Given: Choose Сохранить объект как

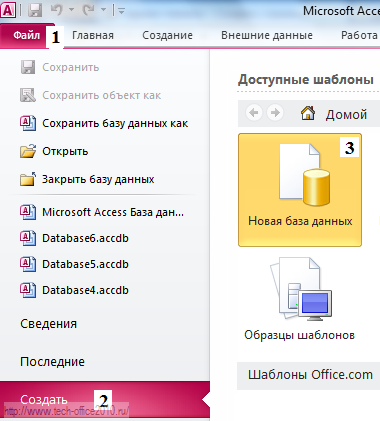Looking at the screenshot, I should point(101,95).
